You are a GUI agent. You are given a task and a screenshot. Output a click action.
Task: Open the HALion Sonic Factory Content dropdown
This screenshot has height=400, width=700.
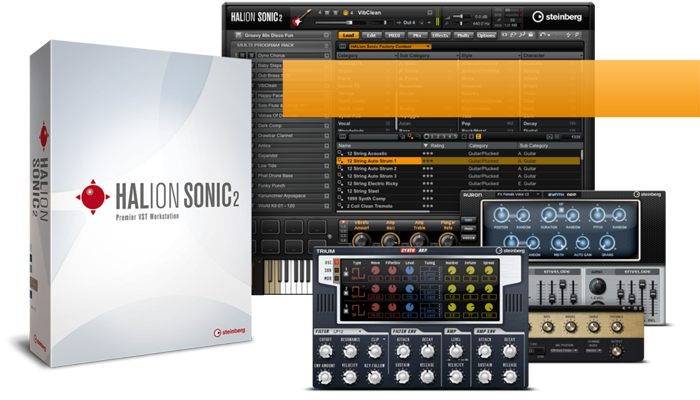pyautogui.click(x=390, y=46)
